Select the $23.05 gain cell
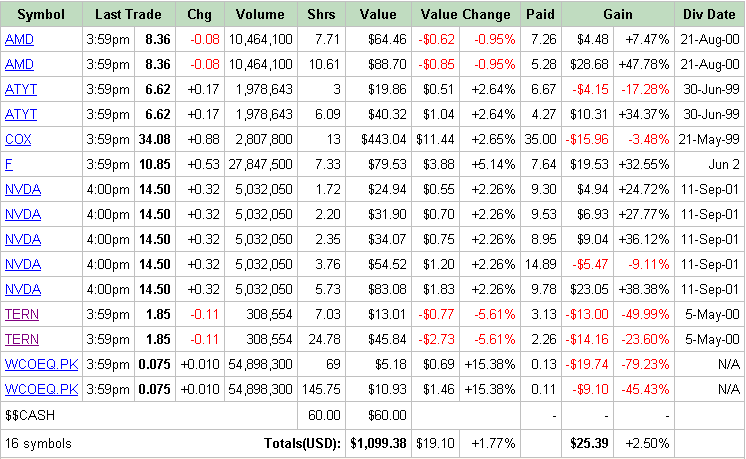 point(588,289)
